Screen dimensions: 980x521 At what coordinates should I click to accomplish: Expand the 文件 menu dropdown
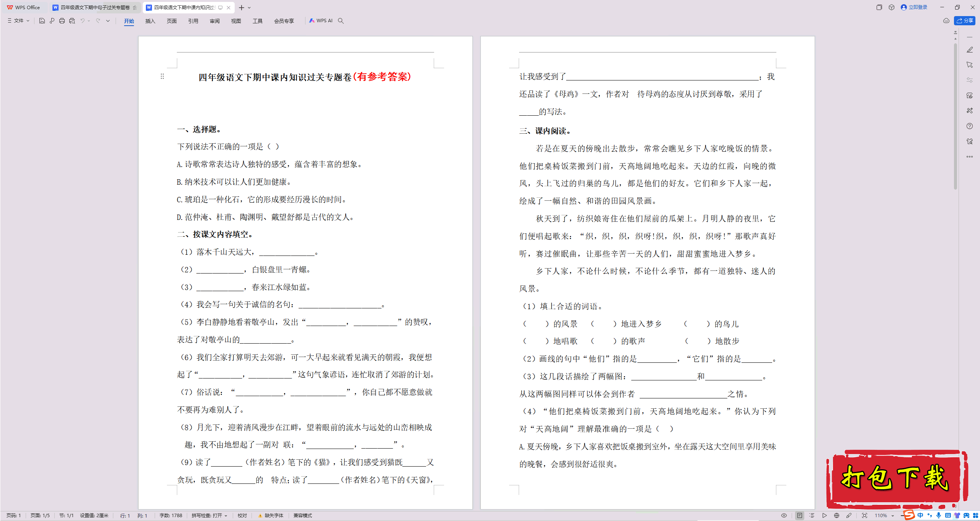tap(18, 21)
